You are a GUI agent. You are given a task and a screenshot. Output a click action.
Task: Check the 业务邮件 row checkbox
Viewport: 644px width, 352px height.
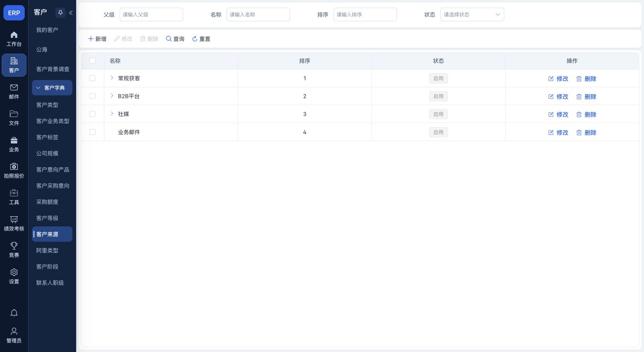[92, 132]
